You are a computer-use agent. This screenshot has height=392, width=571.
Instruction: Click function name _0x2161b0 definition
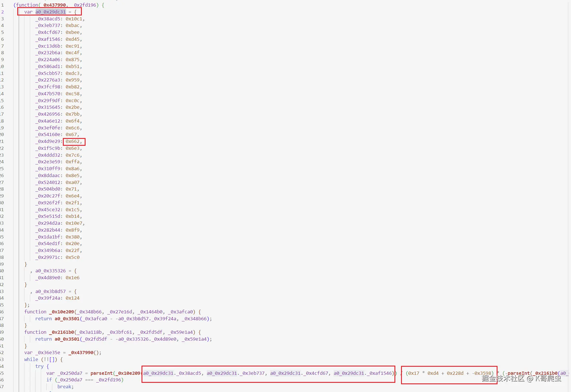point(61,332)
